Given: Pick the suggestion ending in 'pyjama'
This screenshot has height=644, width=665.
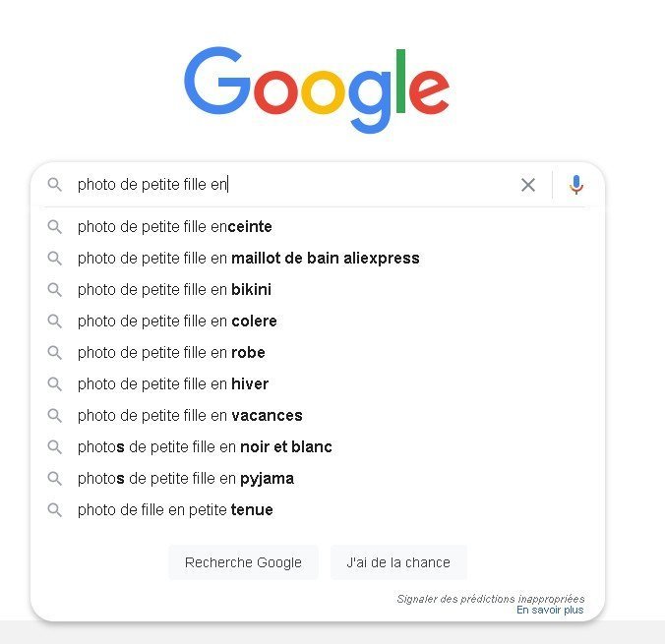Looking at the screenshot, I should 186,479.
